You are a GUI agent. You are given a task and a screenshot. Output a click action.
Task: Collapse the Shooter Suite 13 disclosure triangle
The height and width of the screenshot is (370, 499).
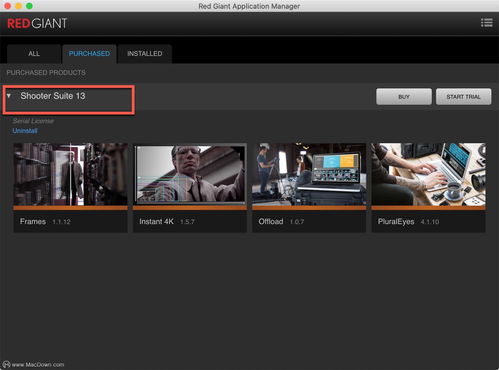(x=9, y=96)
